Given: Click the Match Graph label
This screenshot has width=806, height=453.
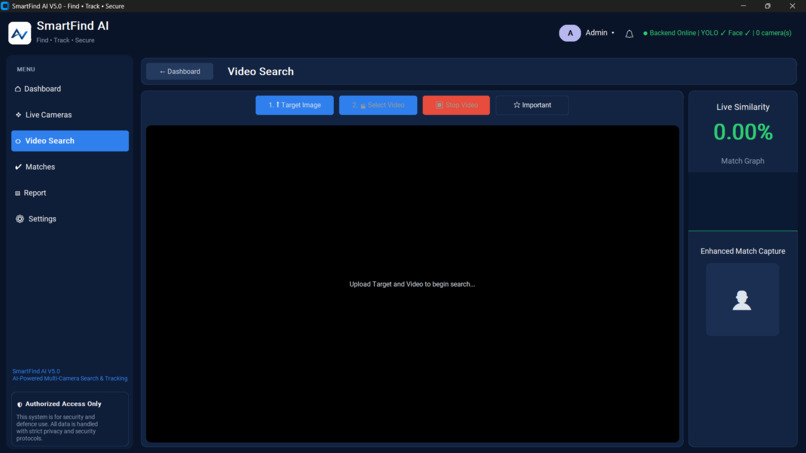Looking at the screenshot, I should point(742,161).
